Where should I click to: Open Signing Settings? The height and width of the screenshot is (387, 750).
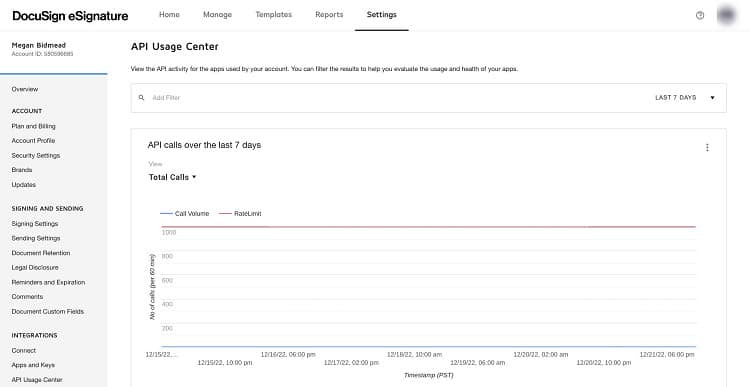pos(35,224)
